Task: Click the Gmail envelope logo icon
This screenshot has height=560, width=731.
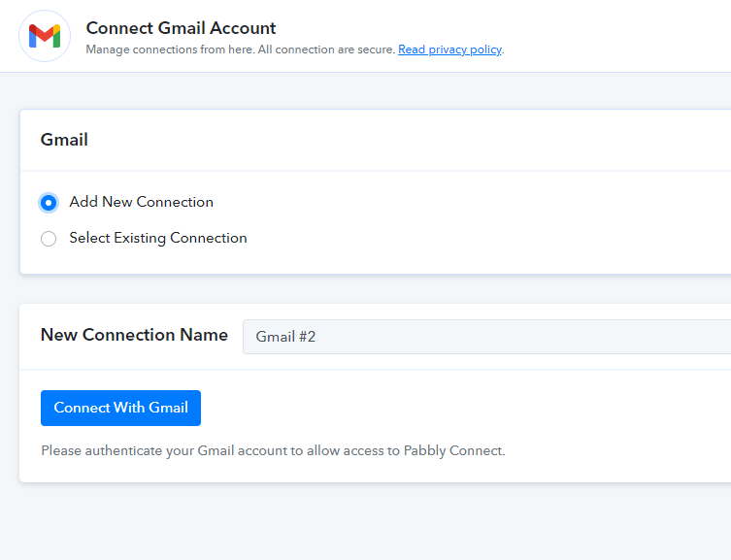Action: click(x=45, y=36)
